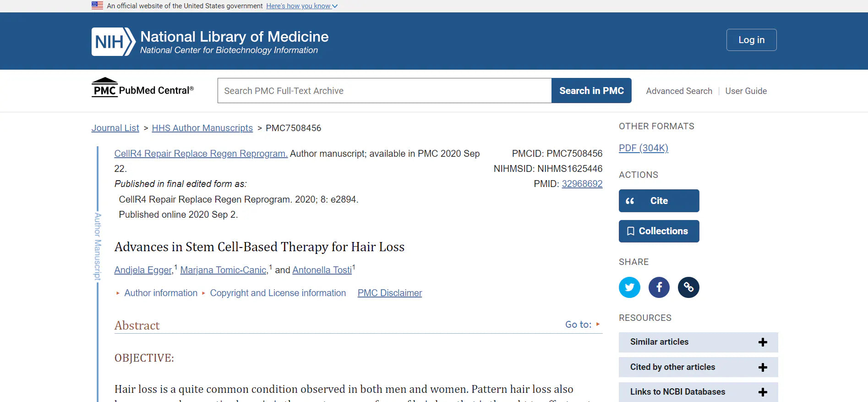
Task: Share article via Twitter icon
Action: 629,287
